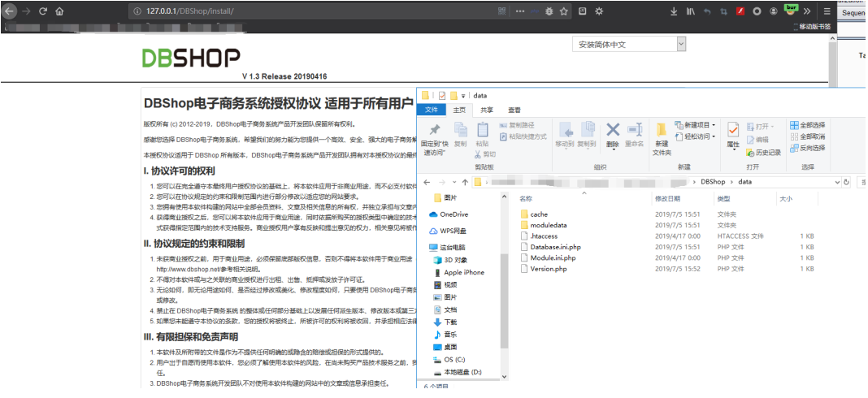The image size is (868, 398).
Task: Select Module.ini.php file
Action: click(553, 258)
